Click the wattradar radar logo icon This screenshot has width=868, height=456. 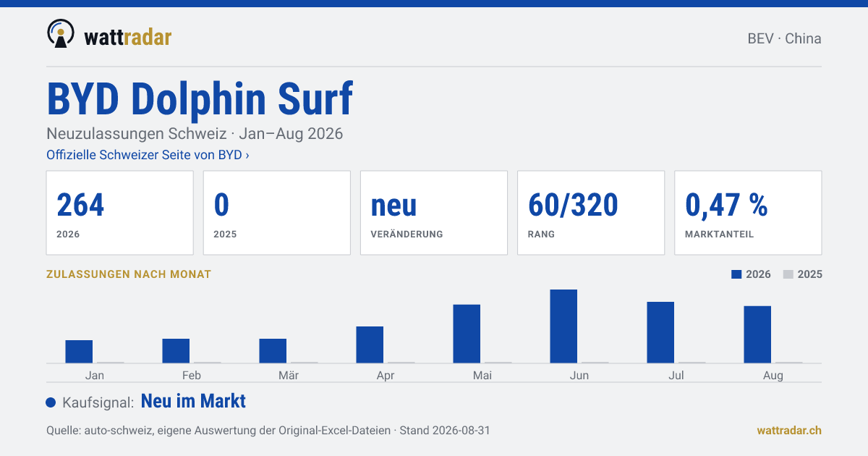(60, 34)
